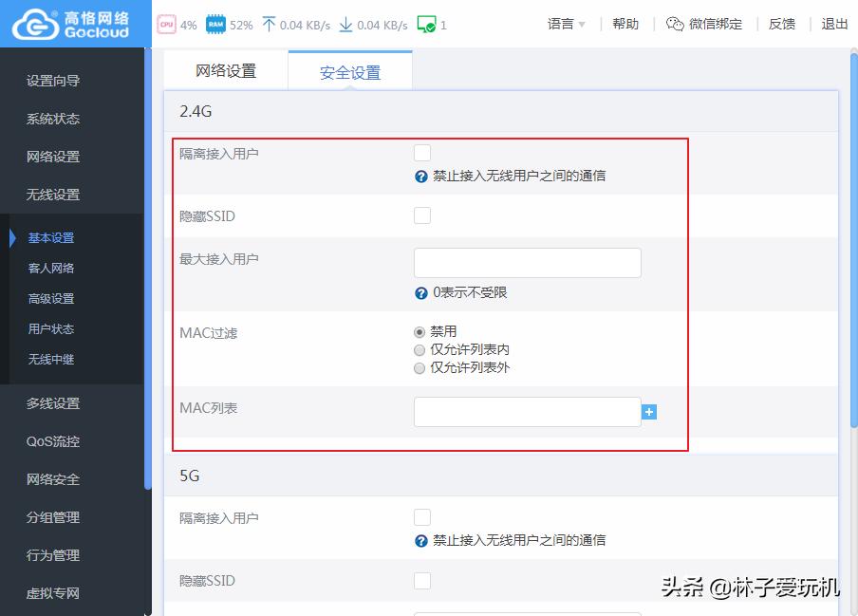This screenshot has width=858, height=616.
Task: Click the help icon beside 0表示不受限
Action: coord(420,293)
